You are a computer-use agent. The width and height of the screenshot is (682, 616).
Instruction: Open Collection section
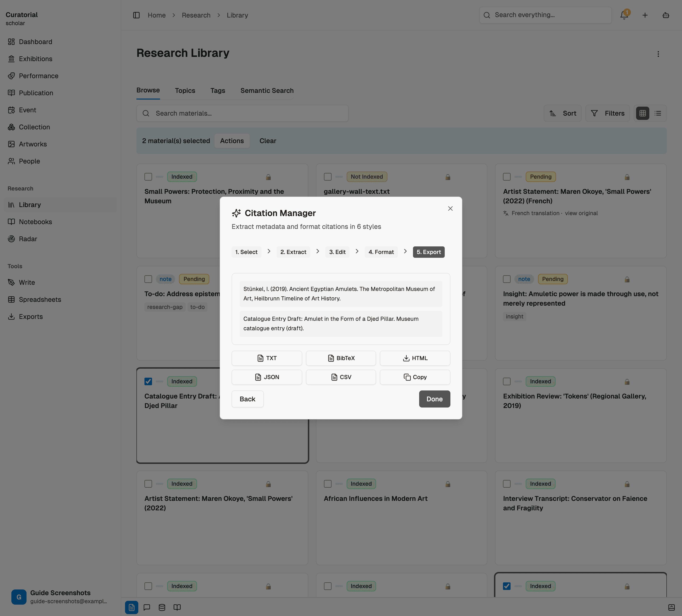pos(60,127)
